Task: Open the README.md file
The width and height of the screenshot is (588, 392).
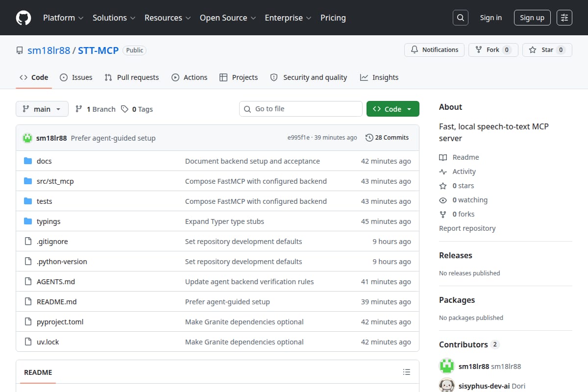Action: [57, 302]
